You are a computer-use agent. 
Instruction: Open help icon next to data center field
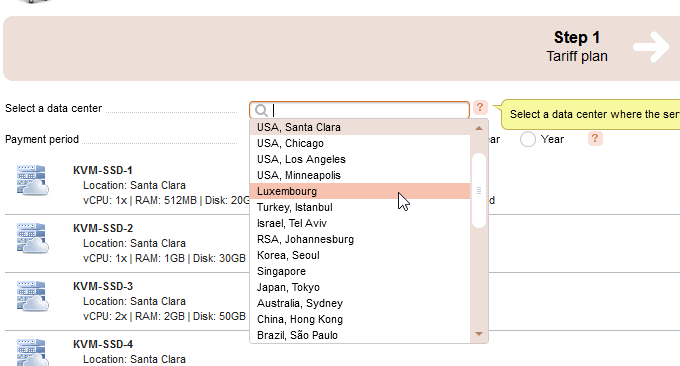click(x=480, y=107)
